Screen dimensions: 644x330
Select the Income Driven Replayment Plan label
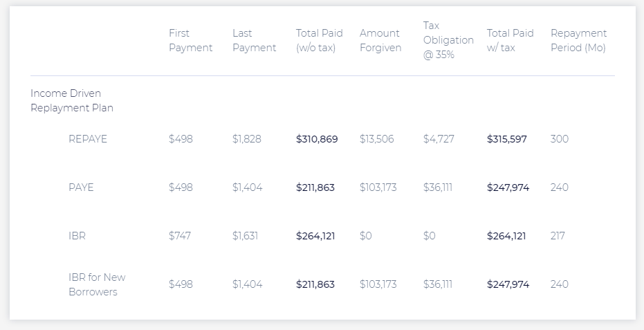click(72, 101)
